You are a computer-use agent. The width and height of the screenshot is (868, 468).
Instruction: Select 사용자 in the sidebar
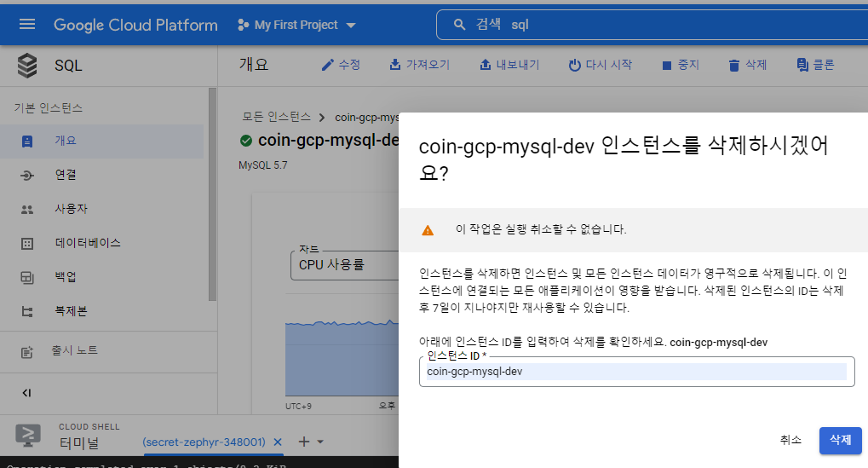pyautogui.click(x=102, y=210)
